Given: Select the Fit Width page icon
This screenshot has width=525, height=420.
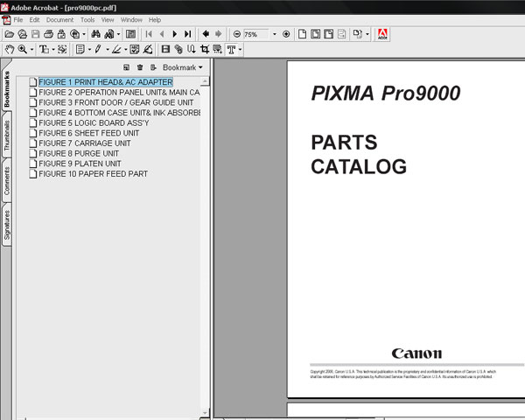Looking at the screenshot, I should coord(328,34).
